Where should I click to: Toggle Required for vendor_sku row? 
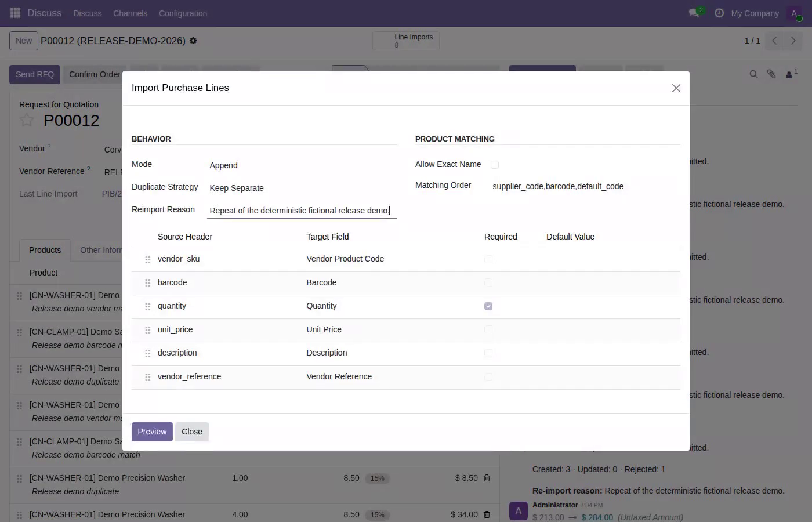[x=488, y=259]
